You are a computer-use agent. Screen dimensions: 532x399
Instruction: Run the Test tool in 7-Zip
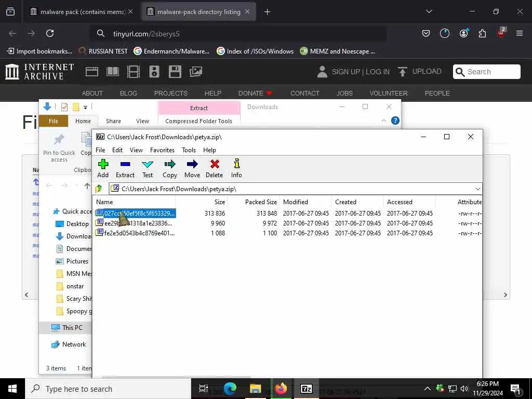[147, 168]
